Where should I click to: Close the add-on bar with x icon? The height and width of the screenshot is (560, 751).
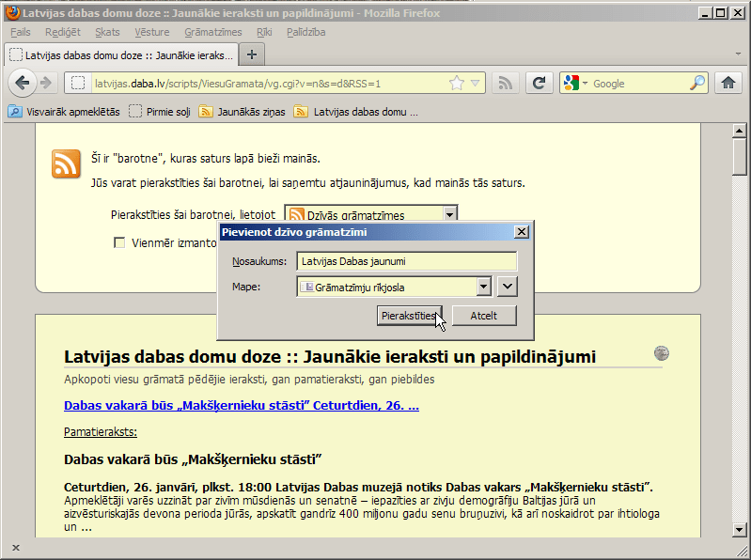[16, 548]
